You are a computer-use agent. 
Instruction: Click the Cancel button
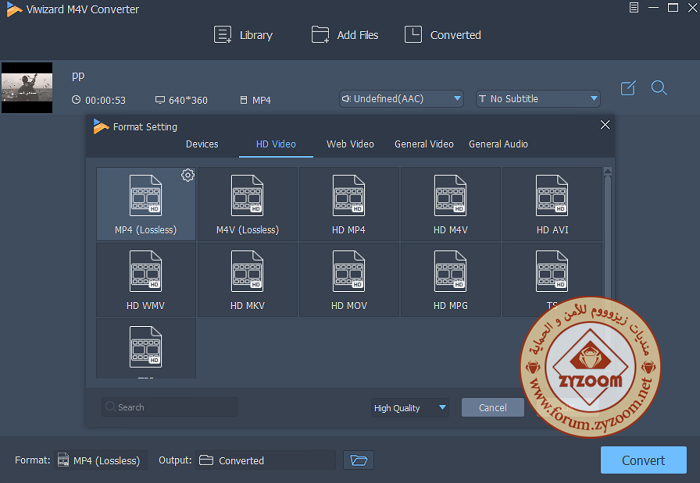[492, 408]
